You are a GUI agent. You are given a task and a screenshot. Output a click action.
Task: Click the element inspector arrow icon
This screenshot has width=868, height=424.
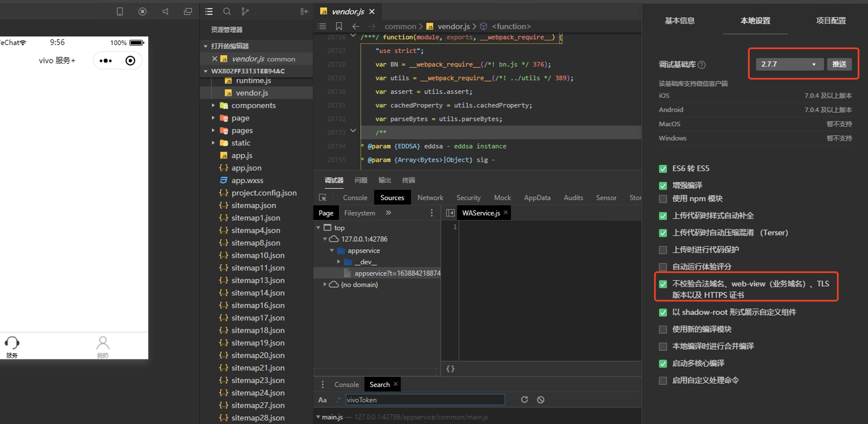[322, 198]
